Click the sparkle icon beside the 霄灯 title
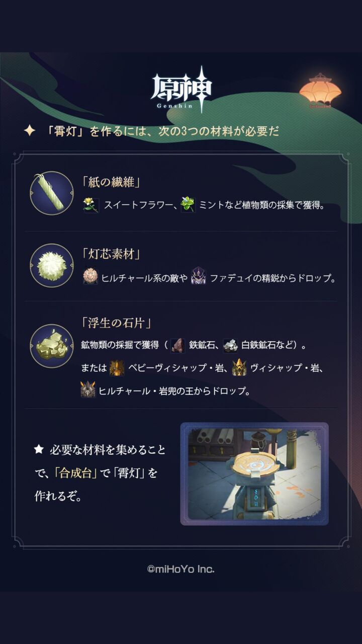Screen dimensions: 362x644 (30, 131)
